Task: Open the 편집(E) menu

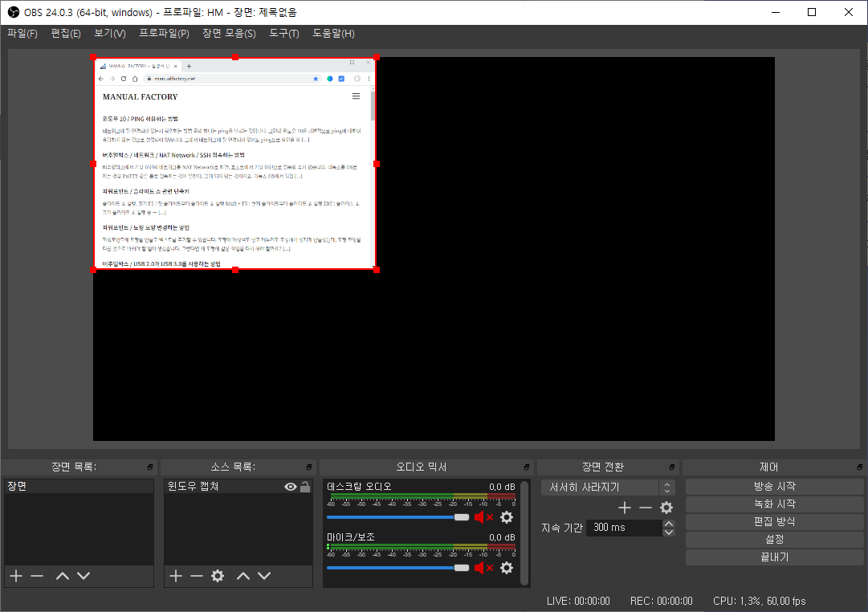Action: (66, 33)
